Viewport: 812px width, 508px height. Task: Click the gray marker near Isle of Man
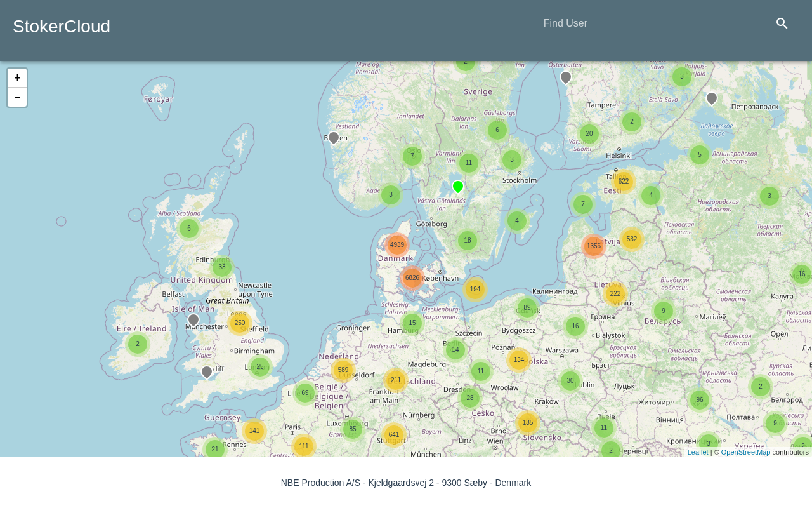(x=193, y=319)
